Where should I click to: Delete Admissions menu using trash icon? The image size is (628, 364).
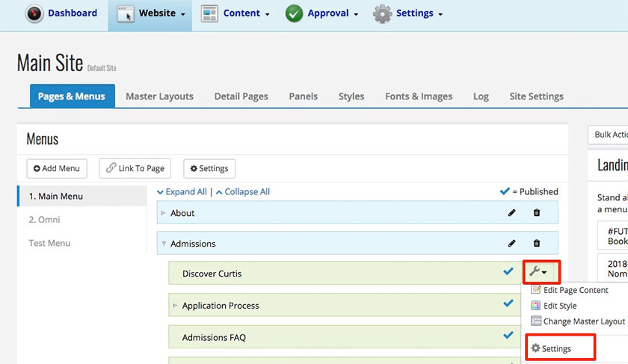[x=537, y=243]
